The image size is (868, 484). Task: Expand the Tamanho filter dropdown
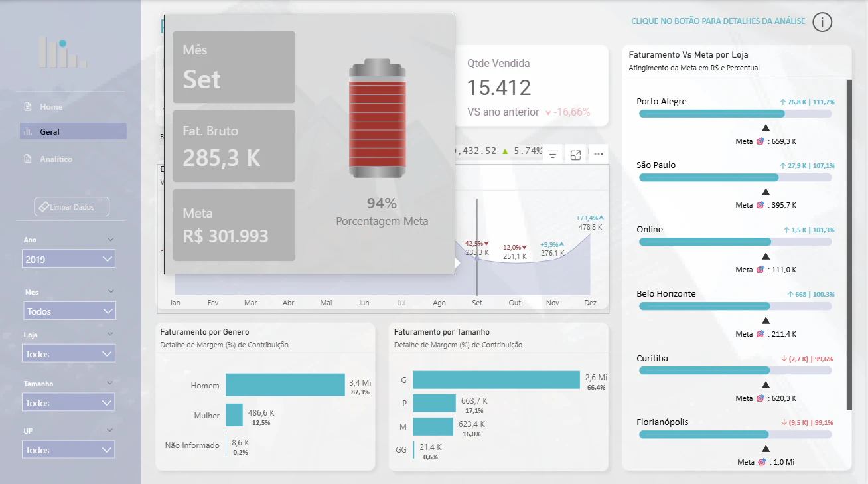[69, 402]
